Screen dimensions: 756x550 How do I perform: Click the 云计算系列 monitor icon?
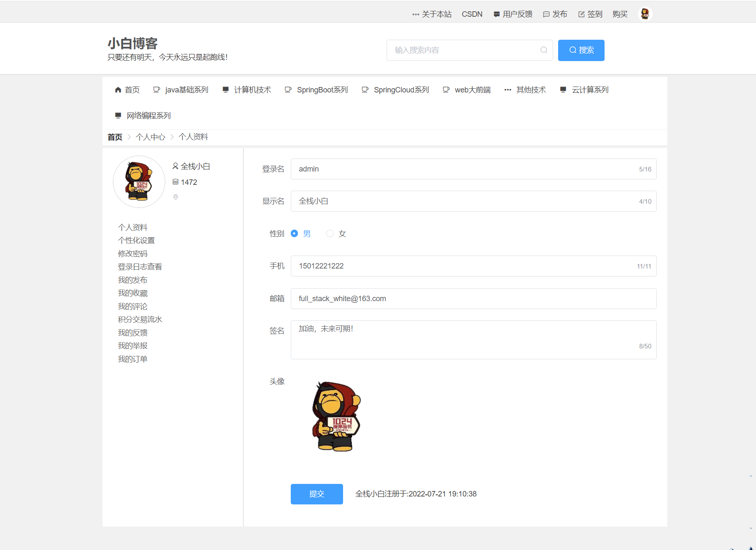pyautogui.click(x=563, y=90)
